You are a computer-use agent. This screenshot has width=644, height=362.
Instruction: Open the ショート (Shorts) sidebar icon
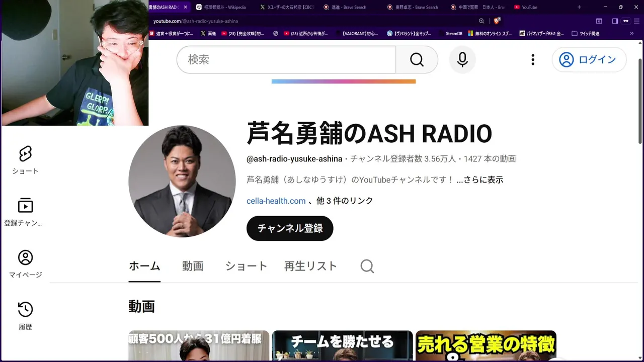[x=25, y=160]
